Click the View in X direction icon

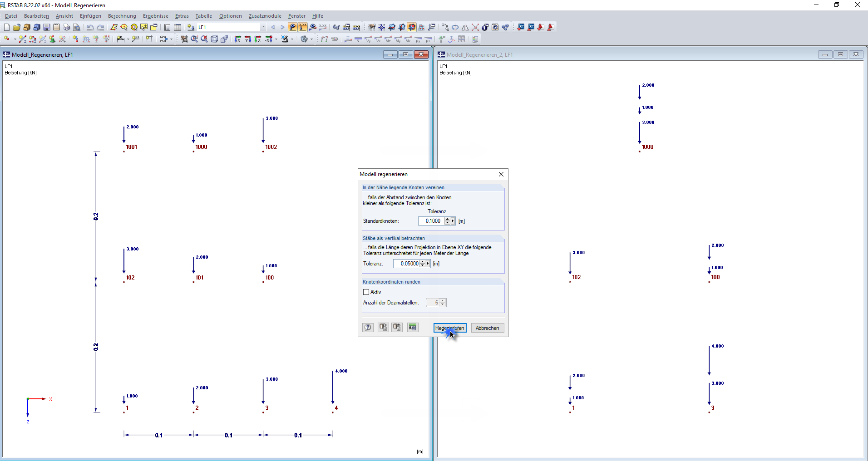[237, 39]
